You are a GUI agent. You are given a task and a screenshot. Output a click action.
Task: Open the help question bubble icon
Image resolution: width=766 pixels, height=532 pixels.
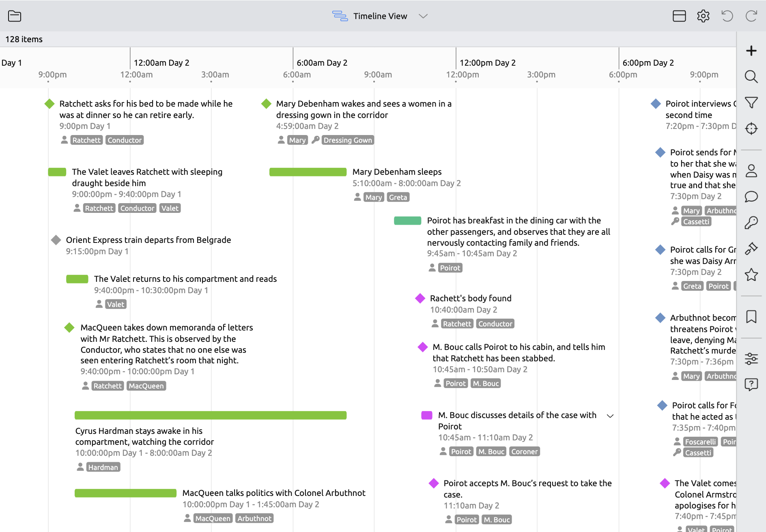751,384
